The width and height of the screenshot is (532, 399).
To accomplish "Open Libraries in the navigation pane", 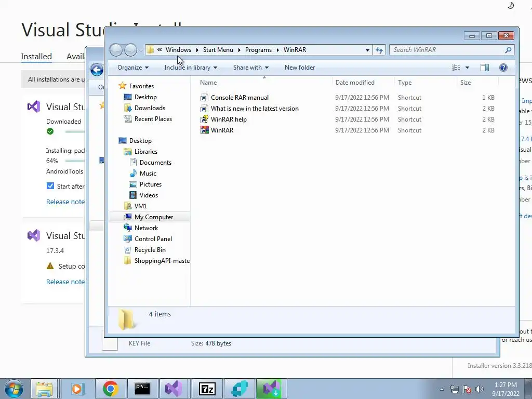I will [x=146, y=152].
